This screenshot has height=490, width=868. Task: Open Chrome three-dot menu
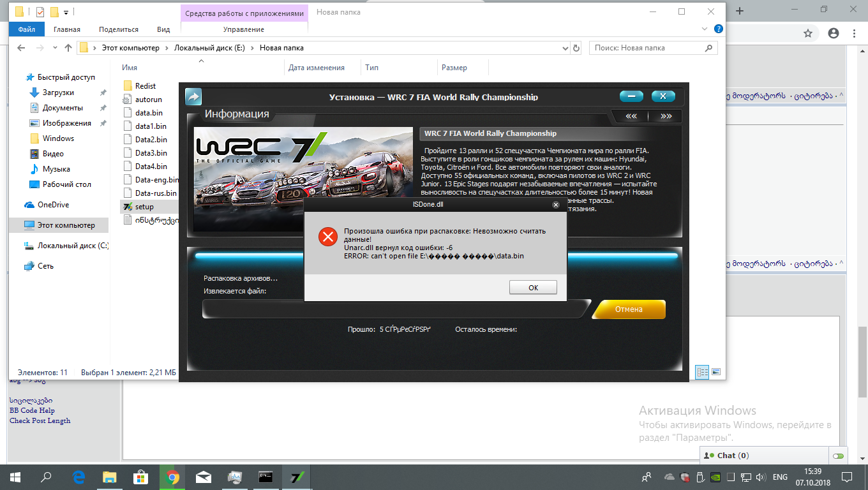(855, 33)
